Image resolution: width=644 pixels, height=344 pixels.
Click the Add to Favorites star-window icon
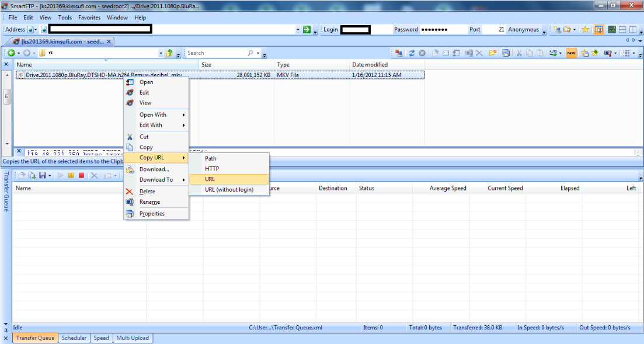pos(584,53)
